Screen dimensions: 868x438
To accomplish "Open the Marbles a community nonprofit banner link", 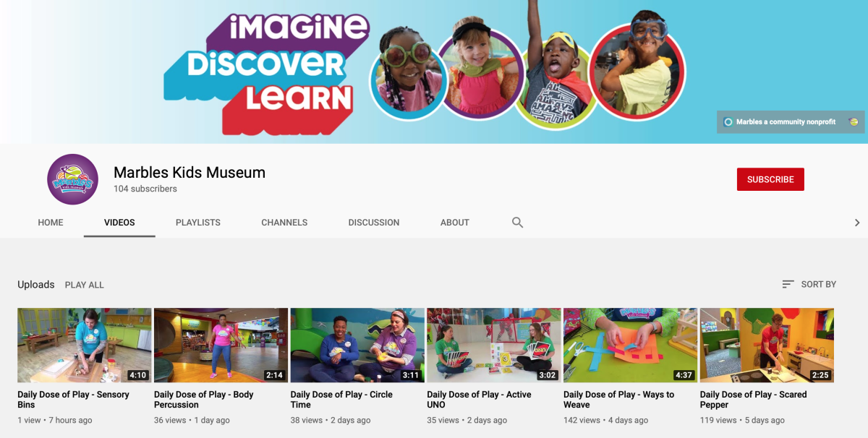I will coord(791,122).
